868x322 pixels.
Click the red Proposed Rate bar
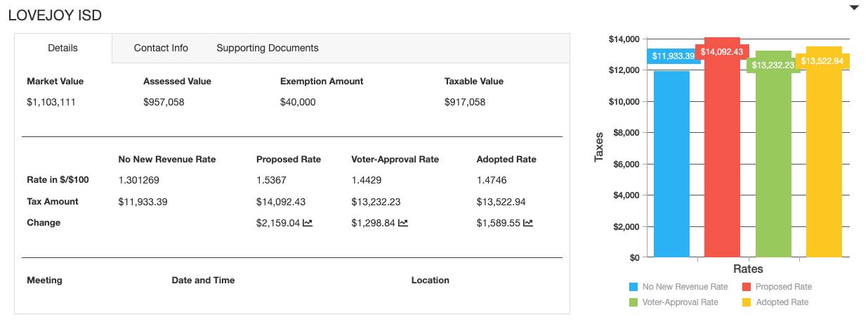[722, 162]
